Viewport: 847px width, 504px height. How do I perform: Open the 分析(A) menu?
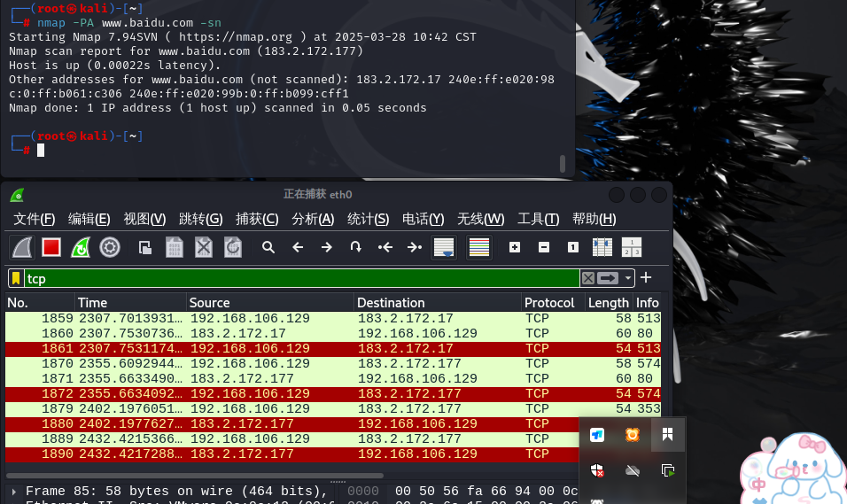point(313,219)
